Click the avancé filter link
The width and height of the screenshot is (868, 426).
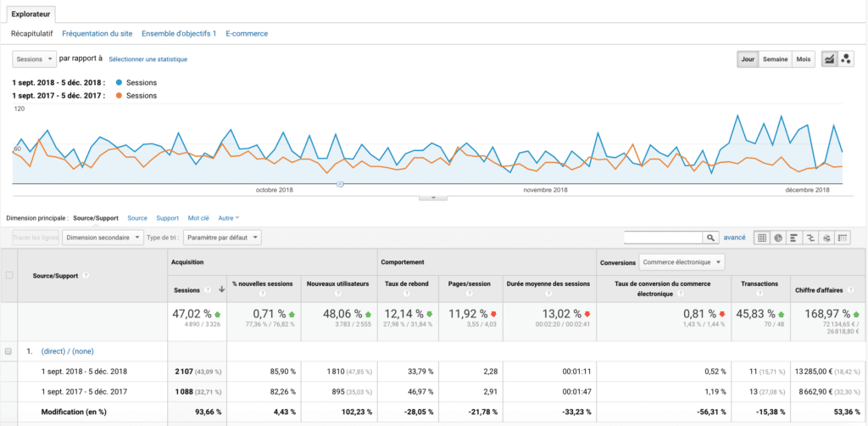coord(734,238)
